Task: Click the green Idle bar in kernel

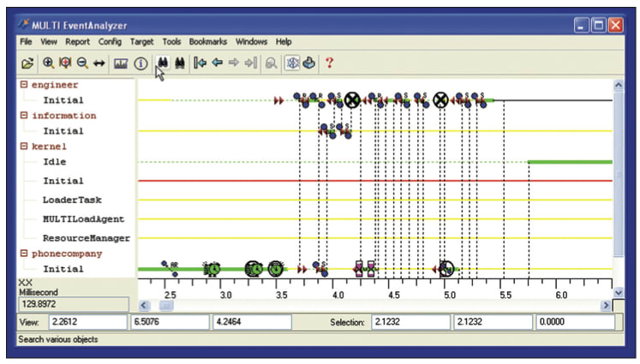Action: pyautogui.click(x=571, y=162)
